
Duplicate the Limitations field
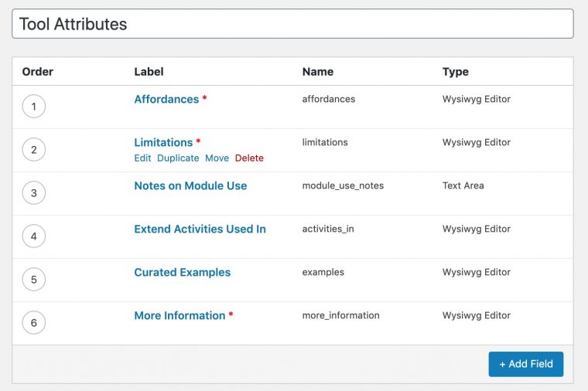click(178, 158)
